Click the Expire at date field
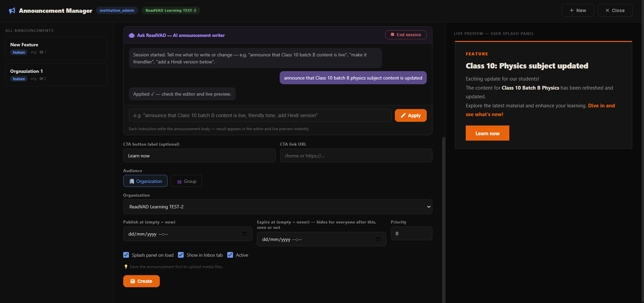This screenshot has width=644, height=303. [x=321, y=239]
